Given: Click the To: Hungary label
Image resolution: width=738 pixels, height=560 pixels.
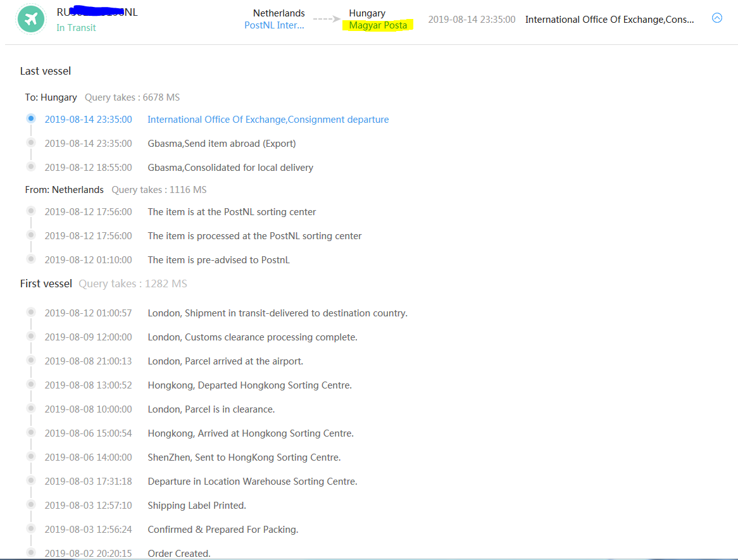Looking at the screenshot, I should coord(51,97).
